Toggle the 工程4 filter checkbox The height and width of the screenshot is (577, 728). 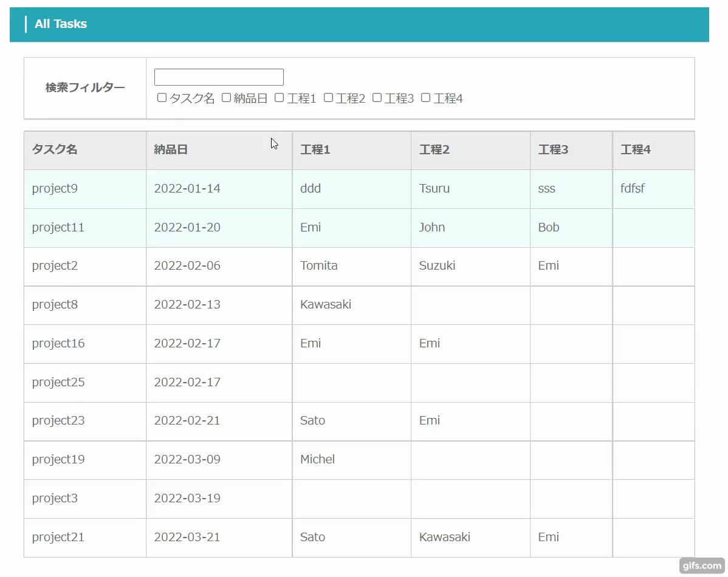425,98
